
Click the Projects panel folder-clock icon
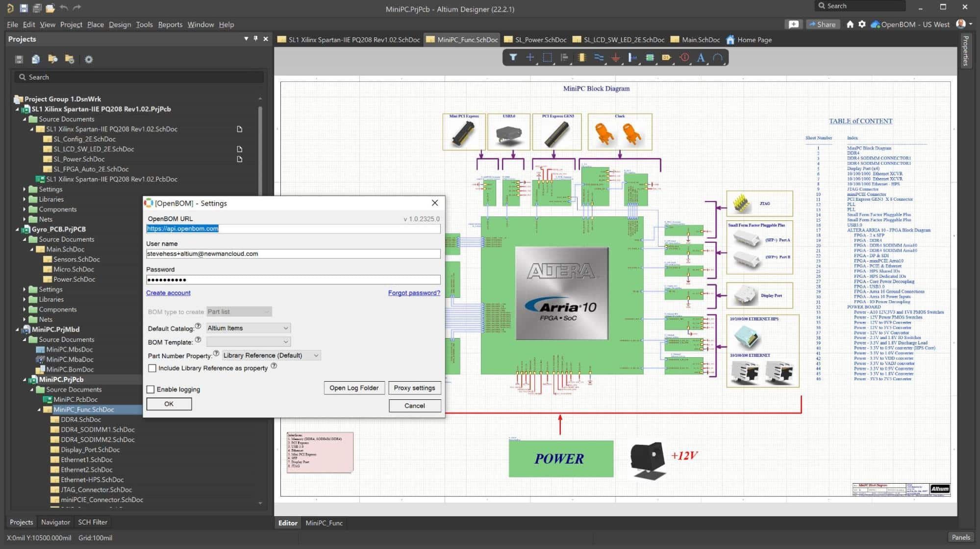70,59
